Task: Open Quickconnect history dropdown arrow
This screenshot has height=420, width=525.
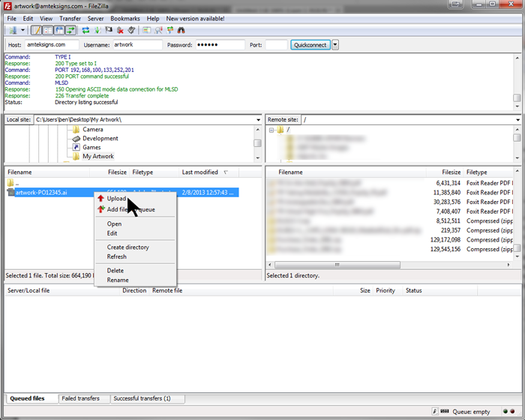Action: pyautogui.click(x=335, y=45)
